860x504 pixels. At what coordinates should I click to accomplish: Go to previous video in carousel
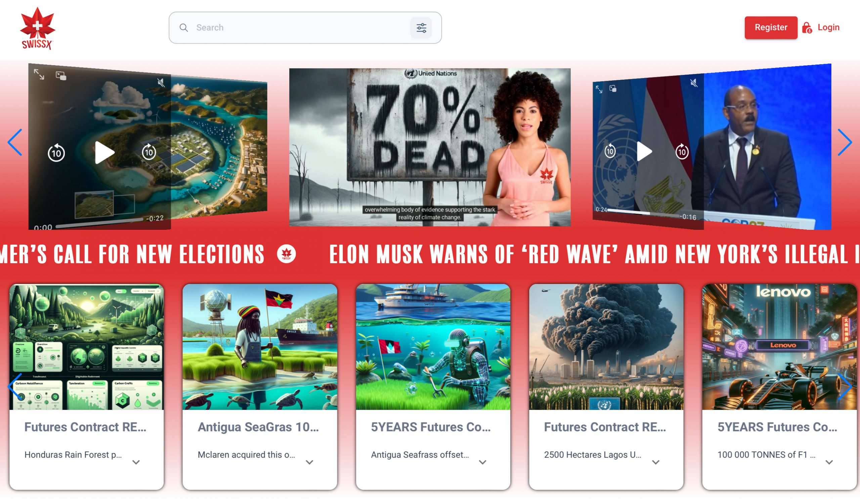pos(15,142)
